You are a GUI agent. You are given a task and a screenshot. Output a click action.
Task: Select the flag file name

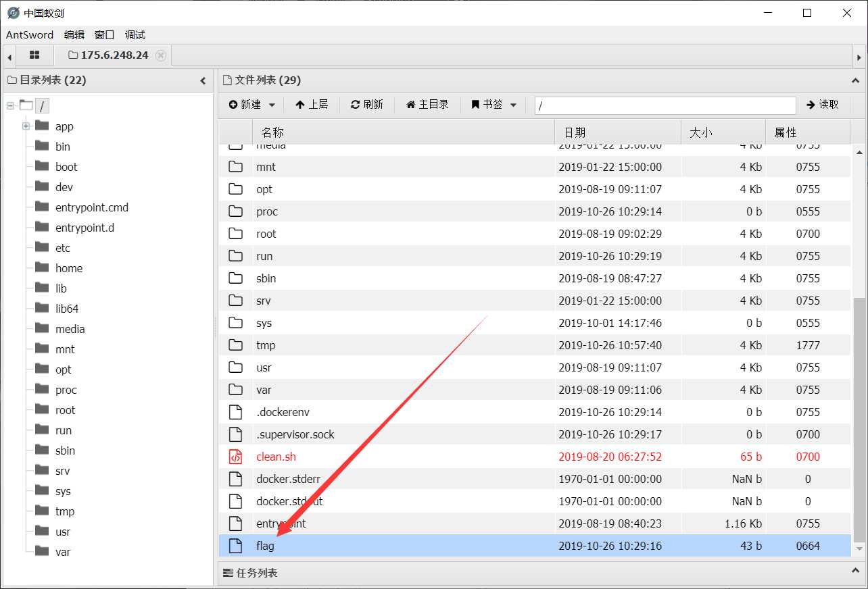click(265, 546)
